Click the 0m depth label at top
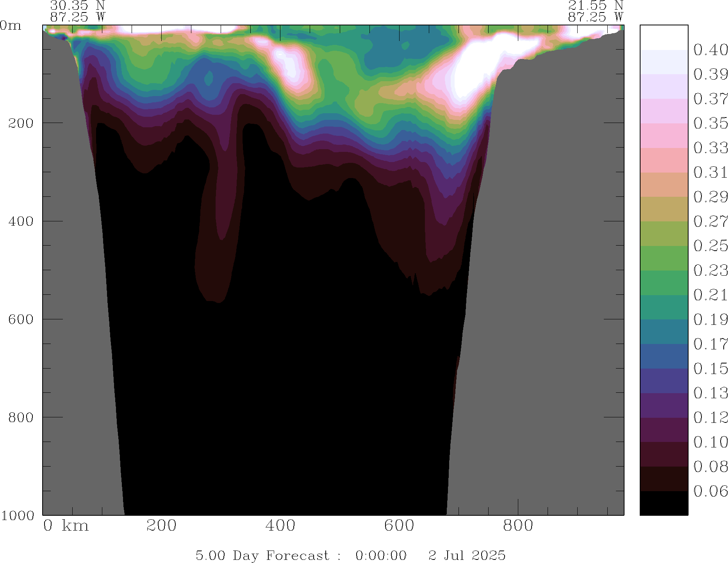 click(11, 25)
